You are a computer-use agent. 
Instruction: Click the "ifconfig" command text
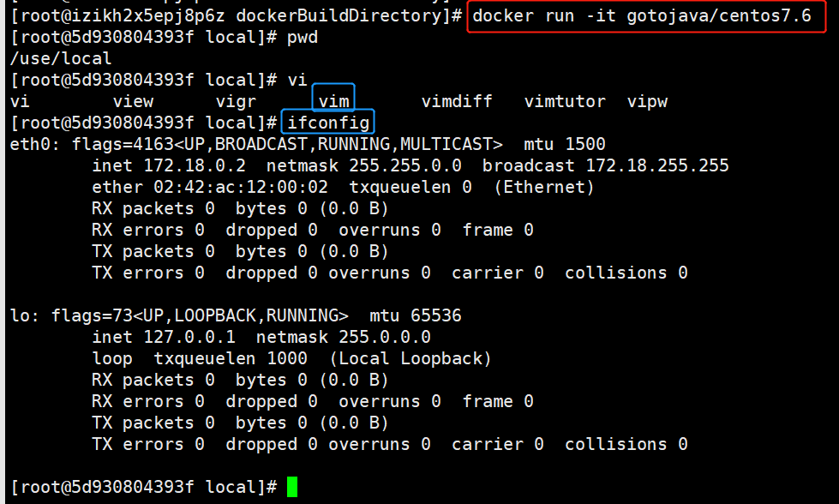click(x=328, y=123)
